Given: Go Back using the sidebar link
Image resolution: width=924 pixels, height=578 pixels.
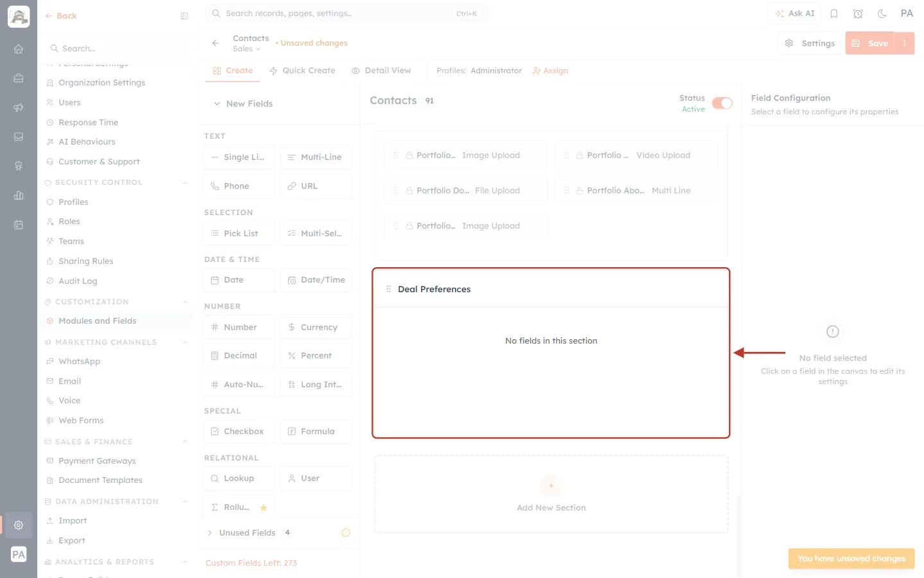Looking at the screenshot, I should (x=61, y=16).
